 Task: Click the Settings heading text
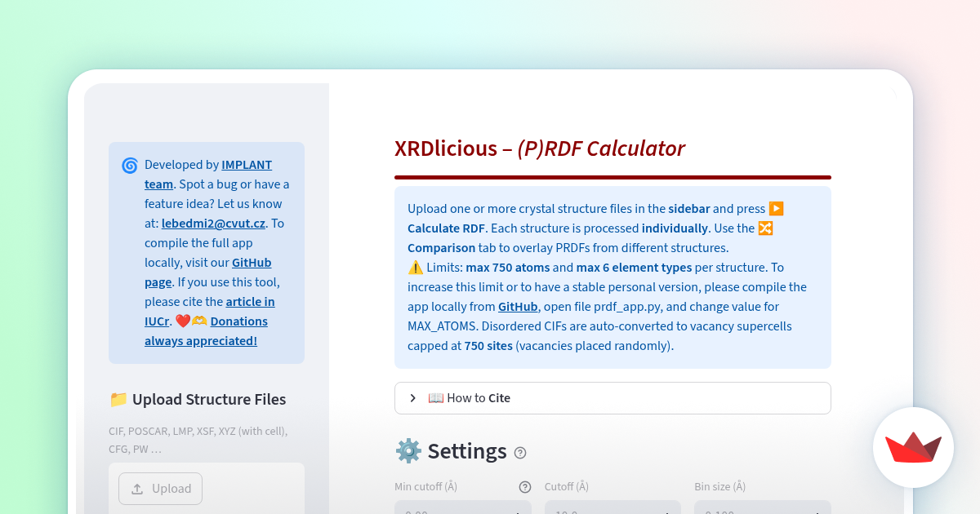467,451
